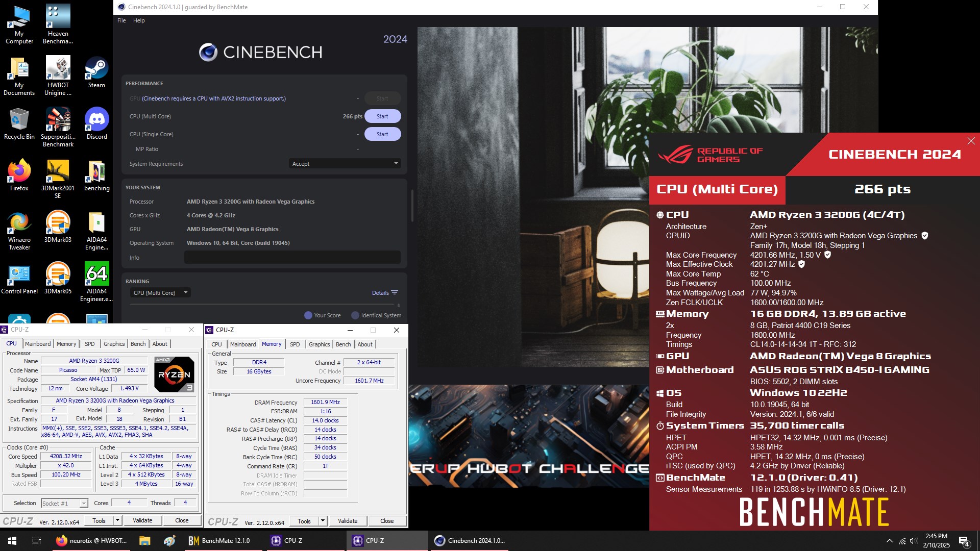Image resolution: width=980 pixels, height=551 pixels.
Task: Open AIDA64 Engineer zip archive icon
Action: click(x=96, y=231)
